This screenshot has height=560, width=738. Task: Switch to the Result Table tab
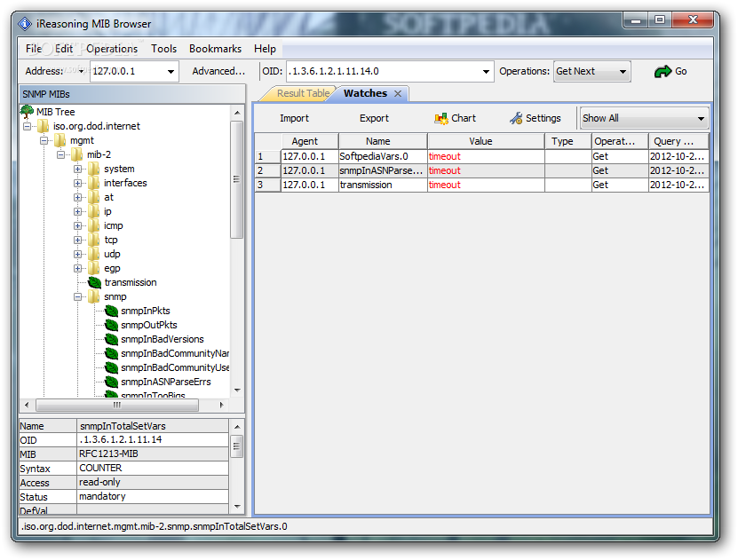pyautogui.click(x=303, y=93)
